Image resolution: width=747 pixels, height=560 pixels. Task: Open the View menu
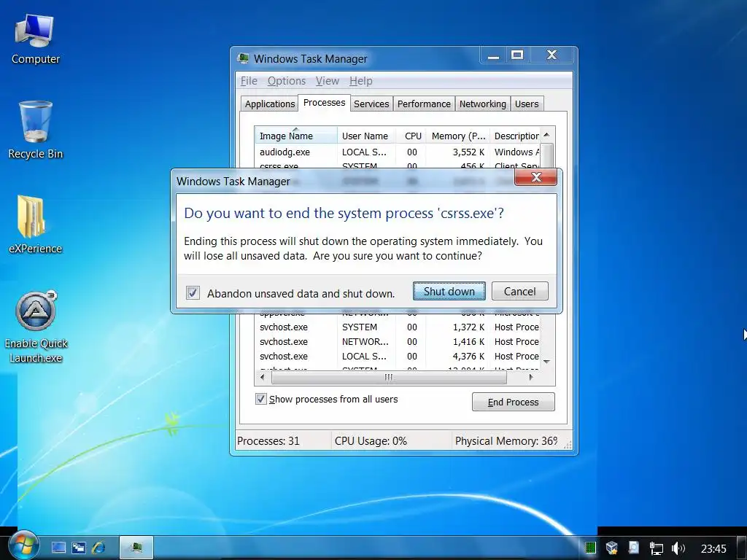(328, 81)
